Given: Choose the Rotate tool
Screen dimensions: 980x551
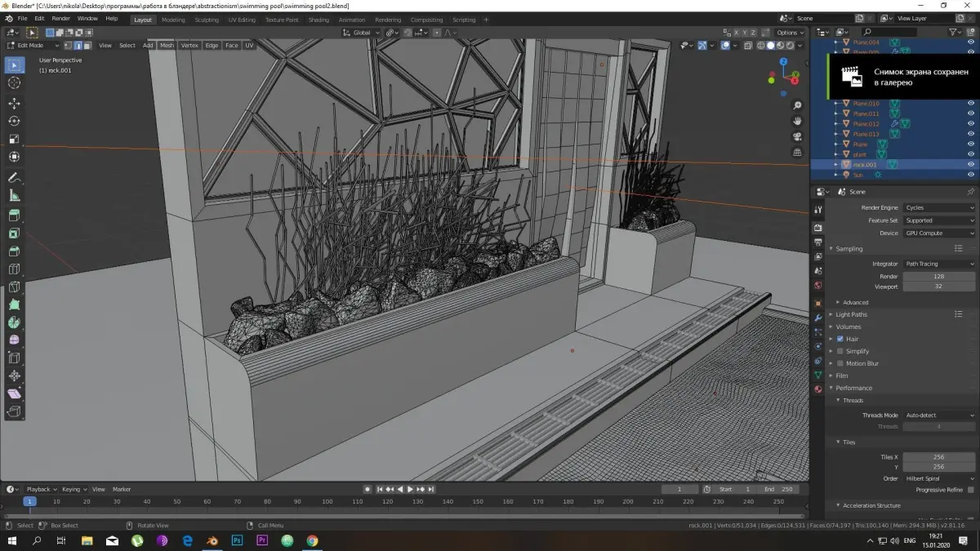Looking at the screenshot, I should 14,121.
